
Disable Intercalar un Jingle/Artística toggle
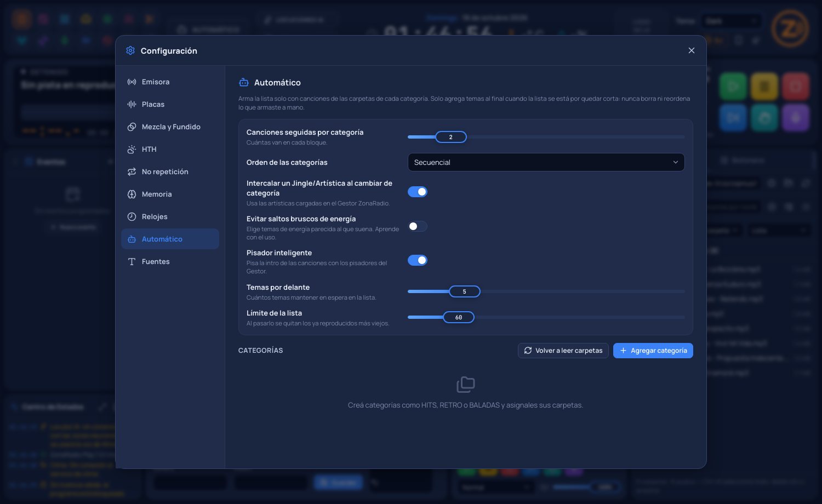pyautogui.click(x=418, y=192)
